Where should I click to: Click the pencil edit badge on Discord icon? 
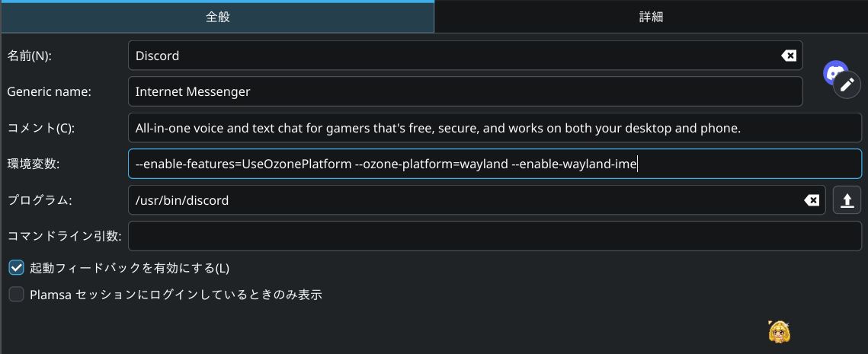pyautogui.click(x=846, y=85)
